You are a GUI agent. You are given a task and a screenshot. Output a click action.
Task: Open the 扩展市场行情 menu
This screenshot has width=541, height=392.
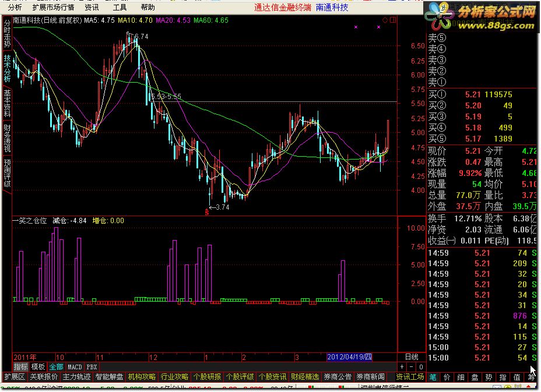(x=53, y=7)
